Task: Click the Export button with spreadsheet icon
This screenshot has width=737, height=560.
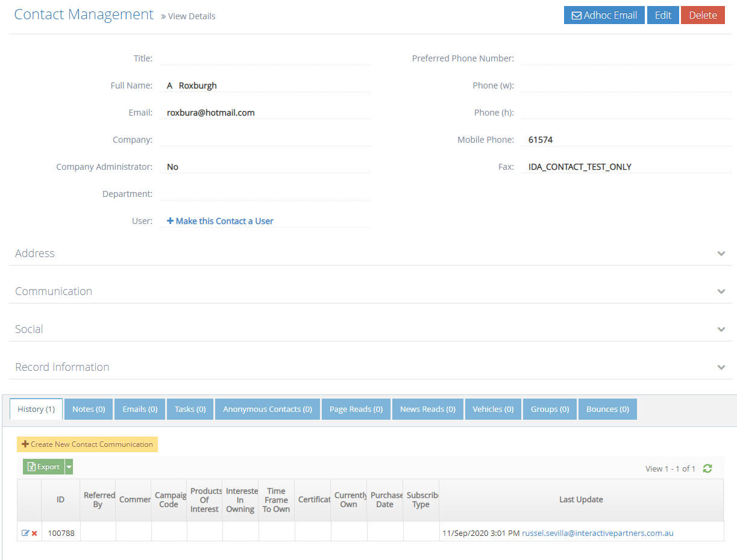Action: 43,467
